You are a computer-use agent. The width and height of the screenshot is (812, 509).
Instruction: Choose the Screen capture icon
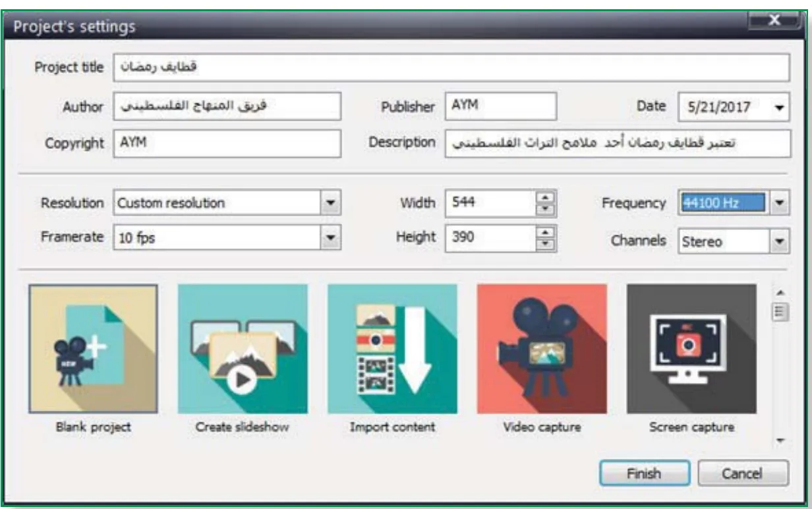(x=691, y=349)
